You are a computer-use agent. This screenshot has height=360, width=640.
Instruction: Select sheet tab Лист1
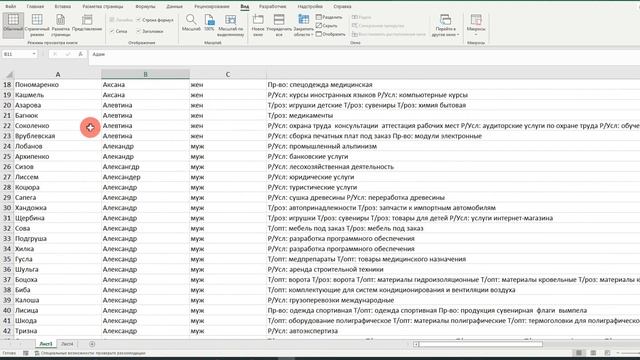coord(46,344)
